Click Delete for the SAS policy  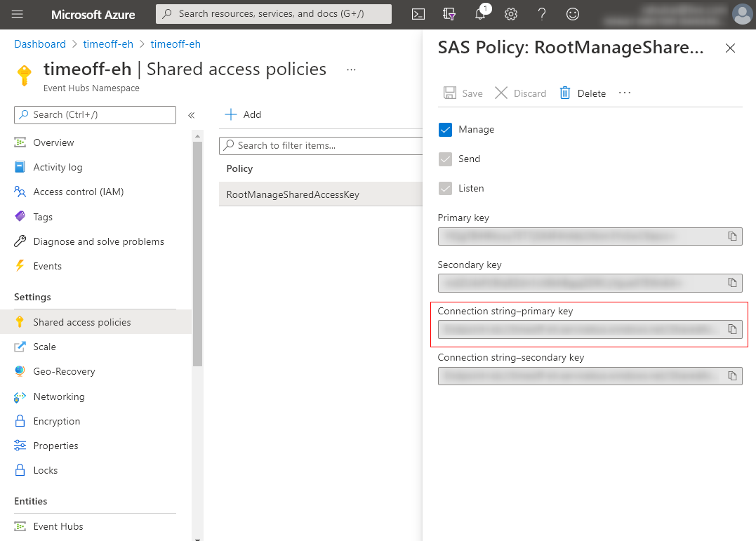[583, 93]
